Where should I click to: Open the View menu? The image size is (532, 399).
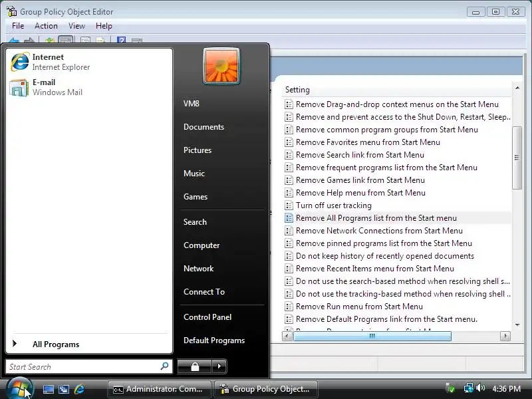pos(76,26)
